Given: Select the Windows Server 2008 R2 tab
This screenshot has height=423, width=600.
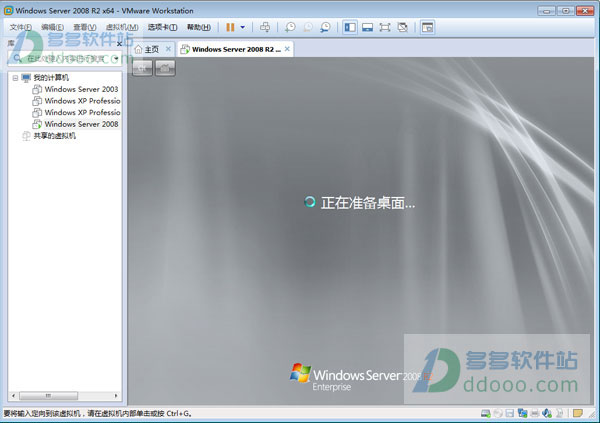Looking at the screenshot, I should (x=236, y=49).
